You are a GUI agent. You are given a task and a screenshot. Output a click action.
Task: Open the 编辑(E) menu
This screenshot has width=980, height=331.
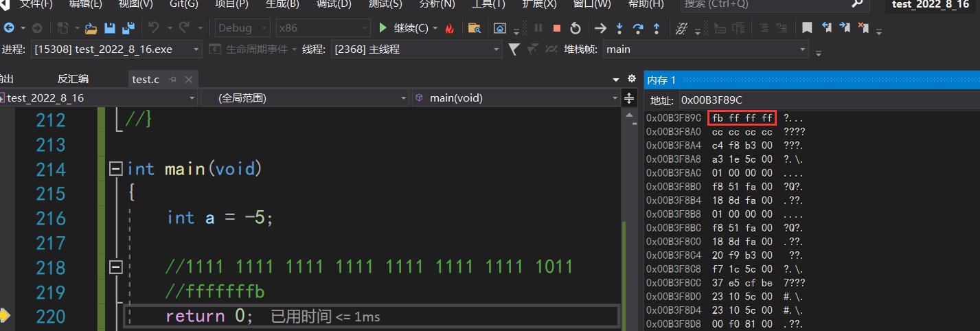86,4
